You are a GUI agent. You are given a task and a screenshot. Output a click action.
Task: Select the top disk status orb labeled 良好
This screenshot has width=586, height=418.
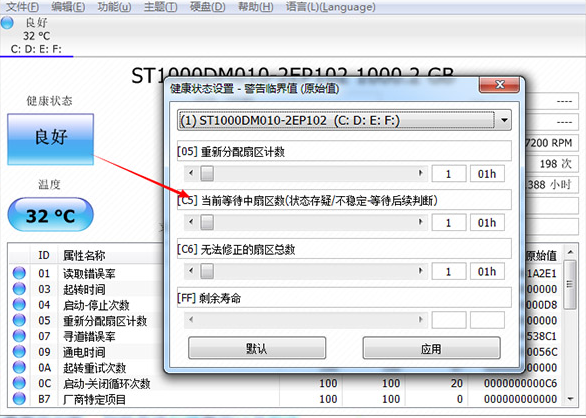7,23
